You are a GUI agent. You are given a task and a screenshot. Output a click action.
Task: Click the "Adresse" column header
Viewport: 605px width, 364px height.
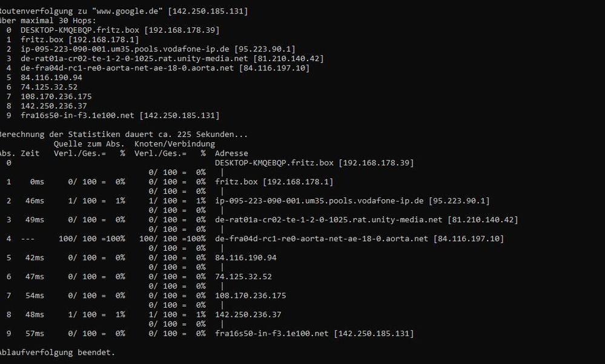231,153
